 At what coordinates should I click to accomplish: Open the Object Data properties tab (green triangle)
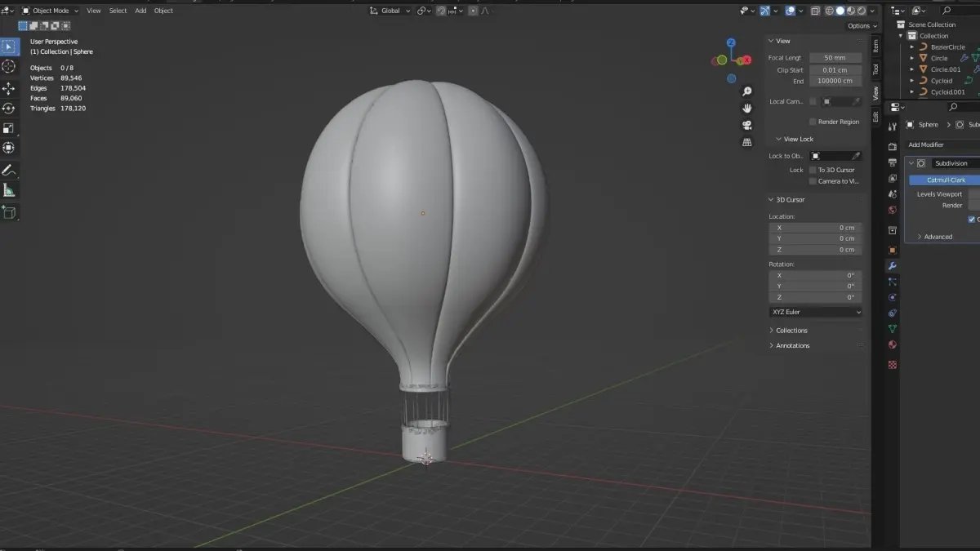893,329
